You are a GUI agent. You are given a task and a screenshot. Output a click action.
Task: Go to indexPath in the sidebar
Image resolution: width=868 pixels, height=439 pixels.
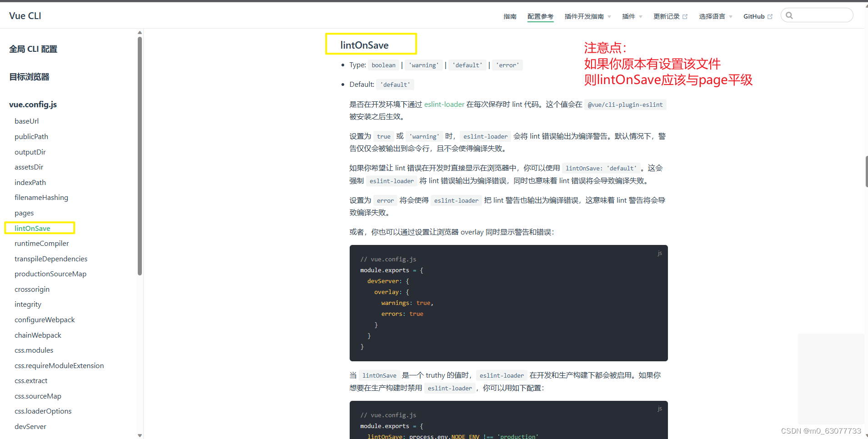tap(30, 182)
